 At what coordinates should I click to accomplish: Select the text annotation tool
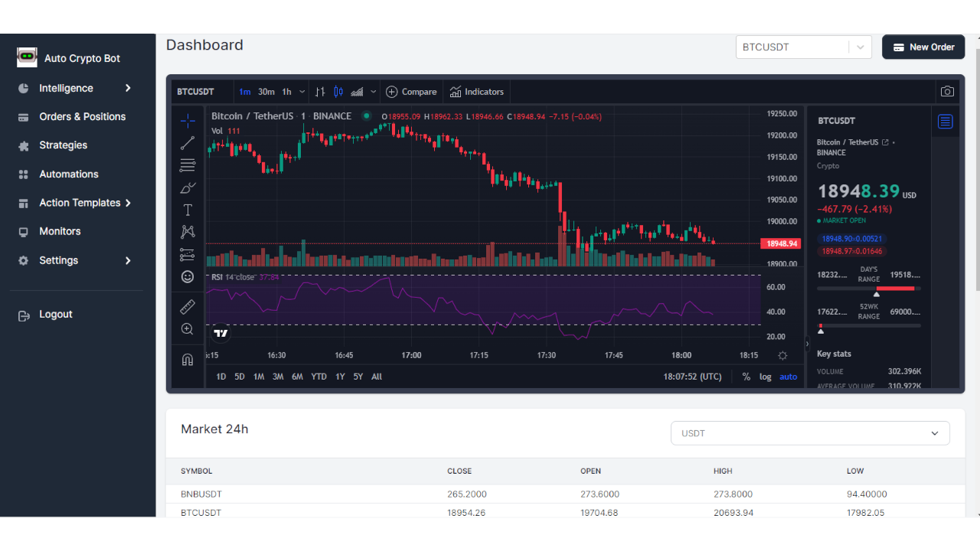tap(188, 210)
